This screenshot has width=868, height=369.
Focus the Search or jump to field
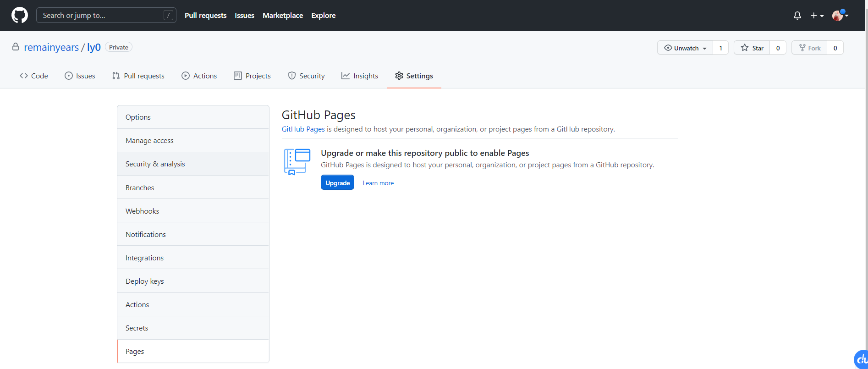point(106,15)
